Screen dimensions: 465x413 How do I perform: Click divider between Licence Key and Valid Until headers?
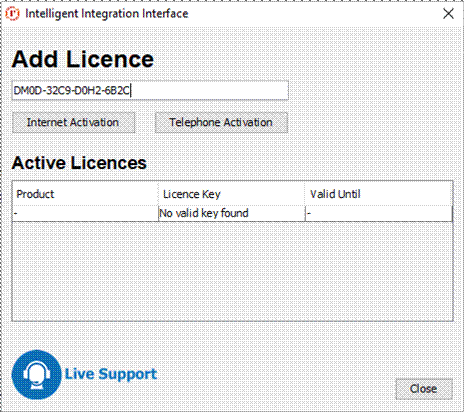[x=305, y=194]
